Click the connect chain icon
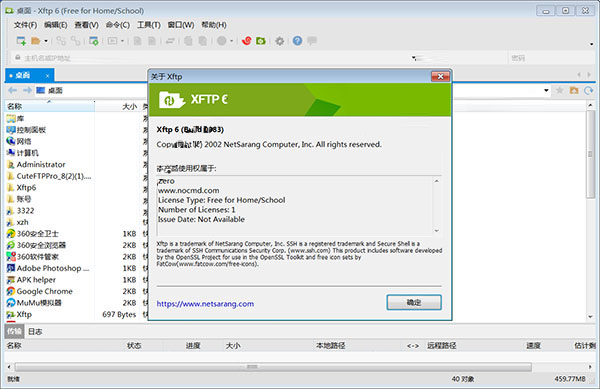 (61, 41)
